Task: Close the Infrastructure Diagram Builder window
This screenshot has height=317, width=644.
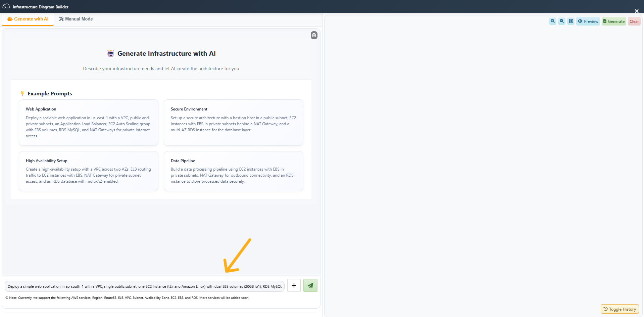Action: click(x=637, y=11)
